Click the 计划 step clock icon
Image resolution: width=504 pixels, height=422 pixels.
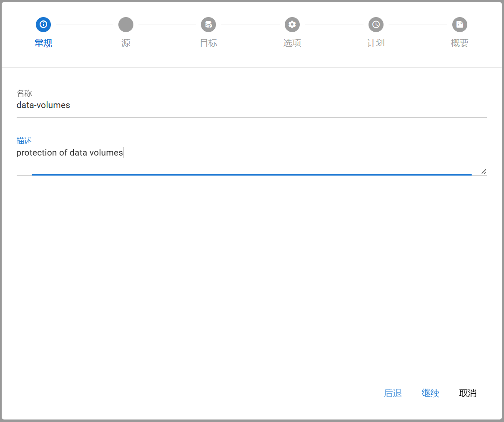click(x=376, y=25)
